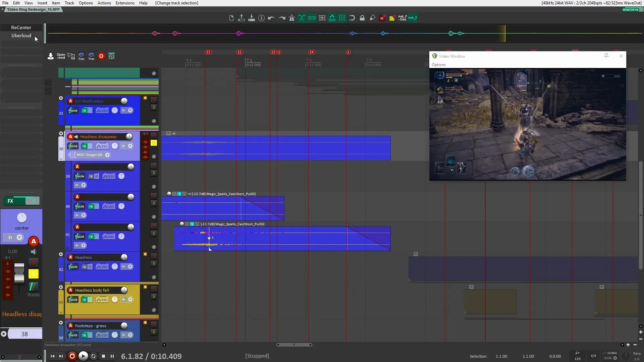Adjust the center pan knob
Screen dimensions: 644x362
22,218
